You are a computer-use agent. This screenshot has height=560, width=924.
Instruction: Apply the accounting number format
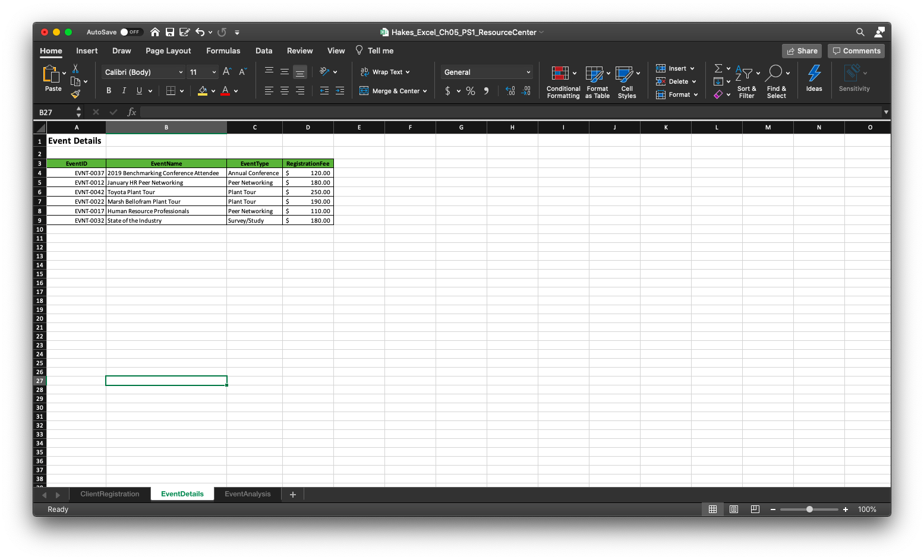pos(447,91)
